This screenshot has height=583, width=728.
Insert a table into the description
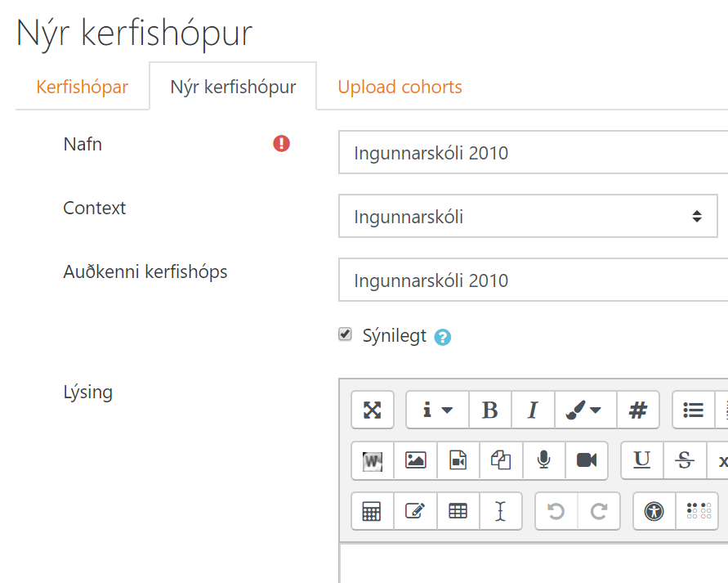pos(458,511)
